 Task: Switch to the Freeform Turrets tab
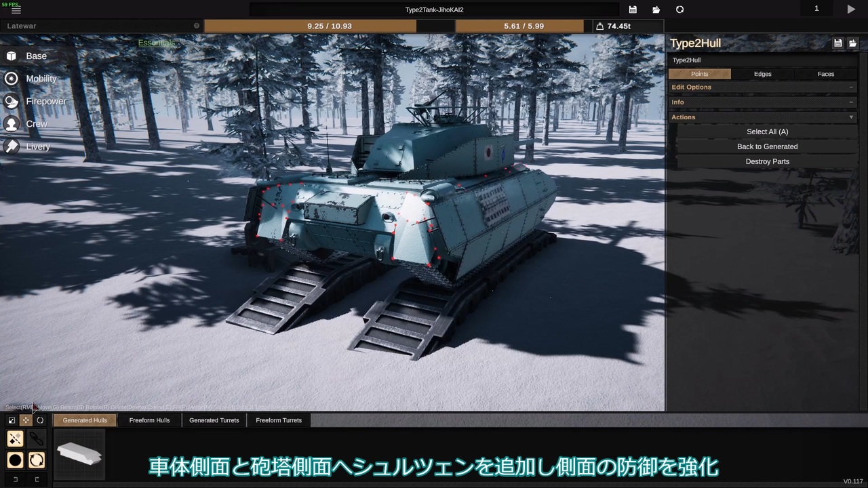click(x=278, y=420)
